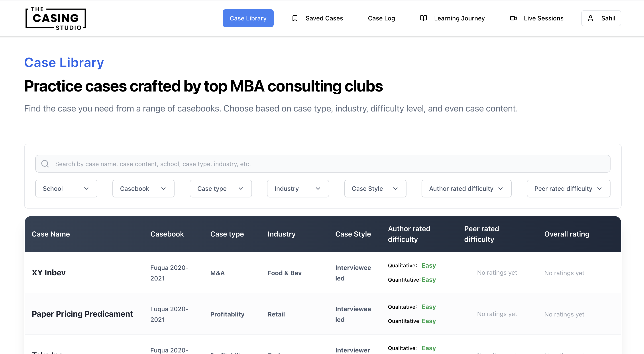This screenshot has width=644, height=354.
Task: Click The Casing Studio logo
Action: pos(55,18)
